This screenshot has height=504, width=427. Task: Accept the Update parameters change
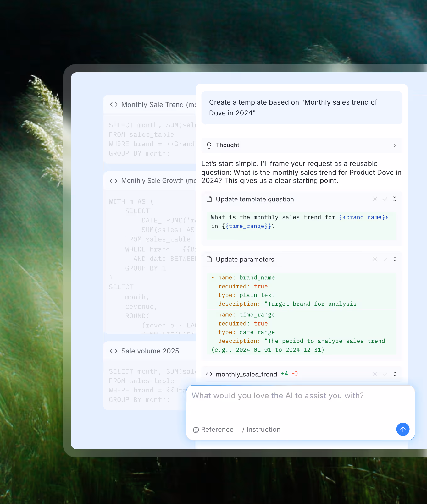click(x=385, y=259)
